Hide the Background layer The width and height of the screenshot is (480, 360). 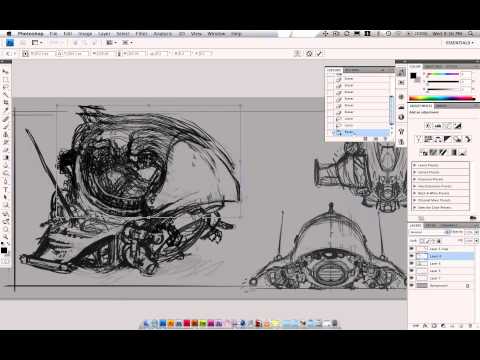tap(412, 286)
